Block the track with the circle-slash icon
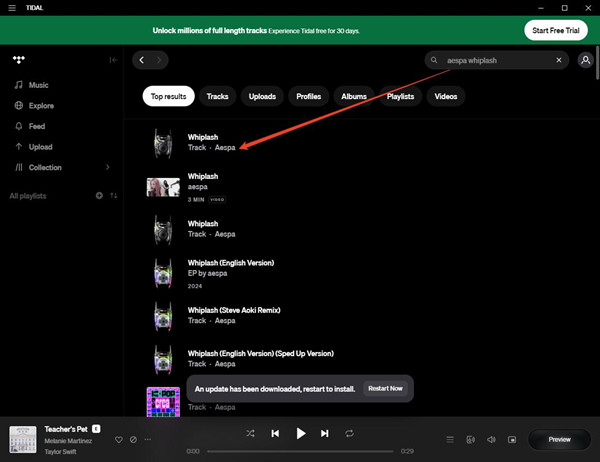600x462 pixels. coord(133,439)
